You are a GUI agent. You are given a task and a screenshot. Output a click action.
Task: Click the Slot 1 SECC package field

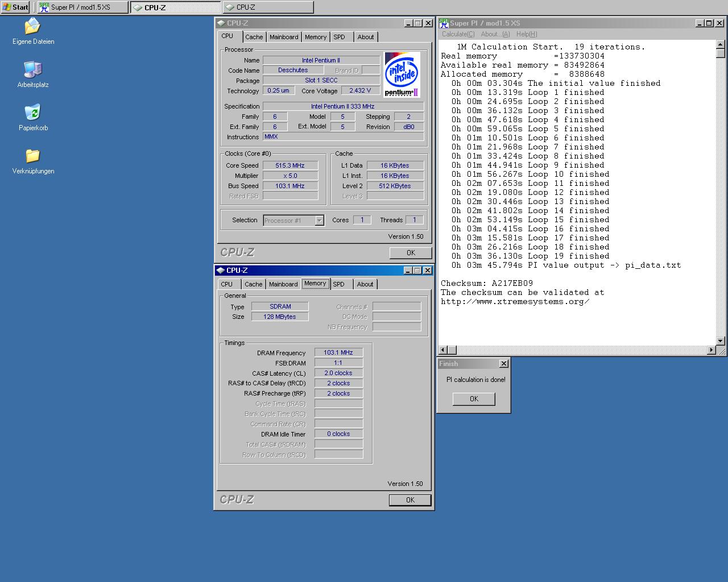click(321, 81)
